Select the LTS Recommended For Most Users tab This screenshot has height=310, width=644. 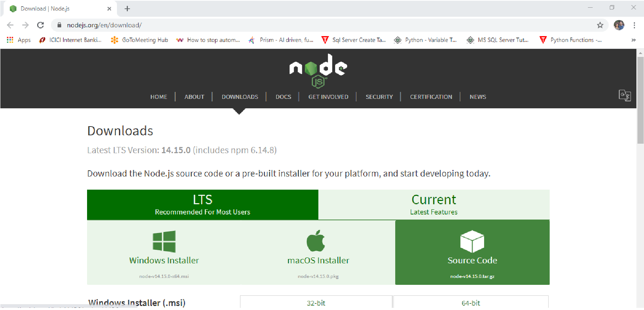(x=203, y=205)
